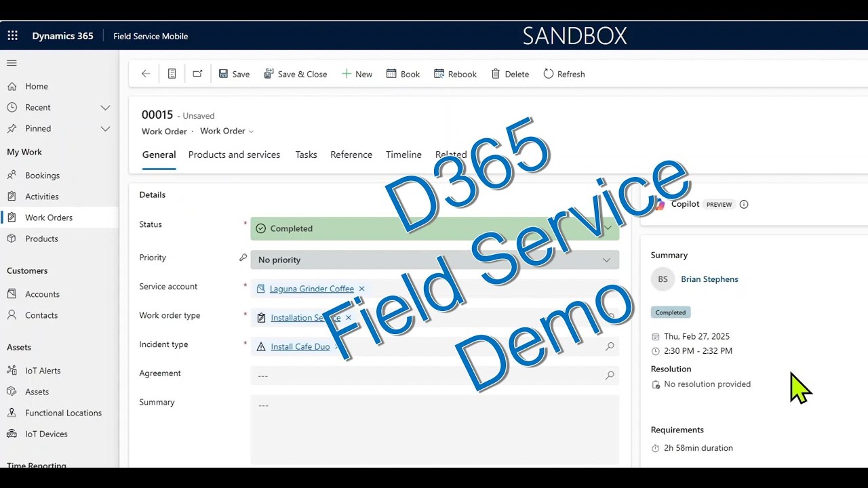
Task: Switch to the General tab
Action: click(159, 155)
